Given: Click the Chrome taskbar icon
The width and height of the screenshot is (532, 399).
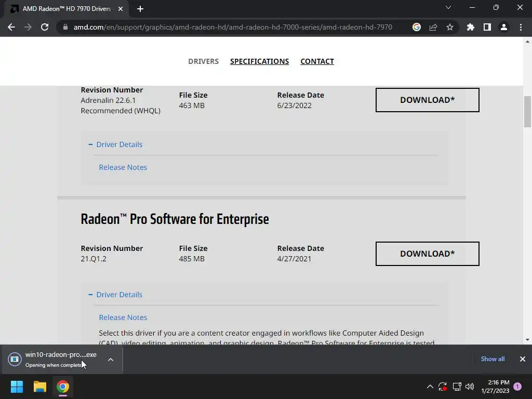Looking at the screenshot, I should 62,387.
